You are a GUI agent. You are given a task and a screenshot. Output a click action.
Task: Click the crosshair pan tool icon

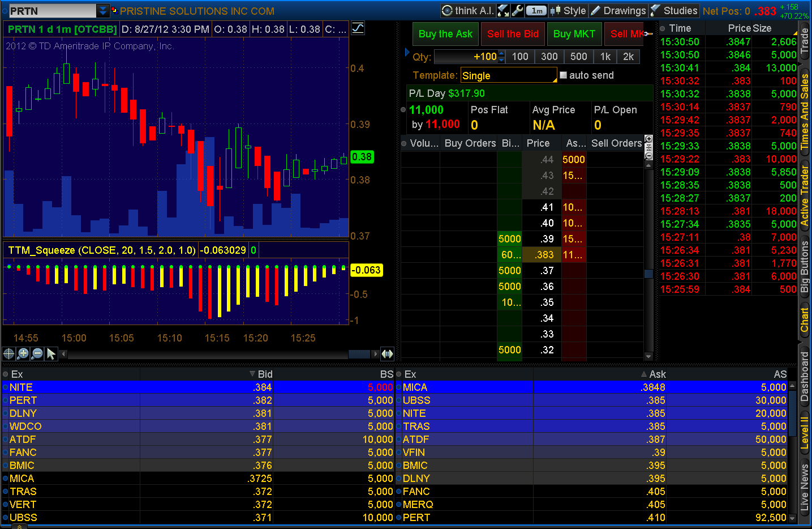pos(8,354)
